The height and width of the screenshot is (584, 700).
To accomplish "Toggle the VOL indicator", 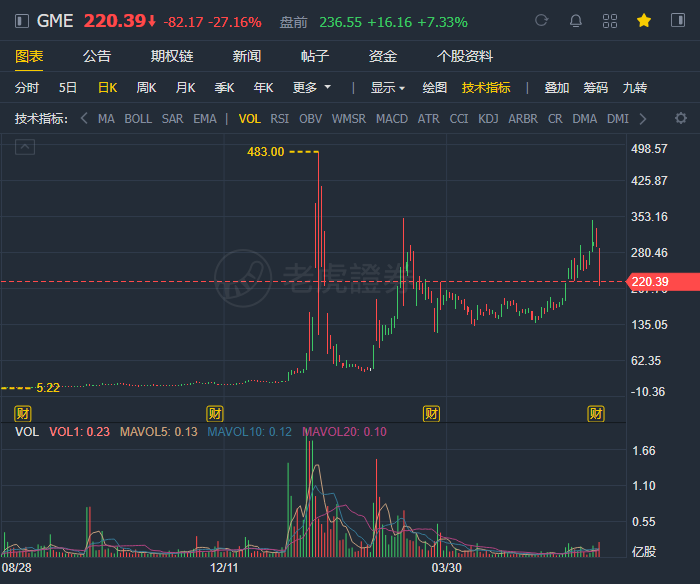I will (x=250, y=119).
